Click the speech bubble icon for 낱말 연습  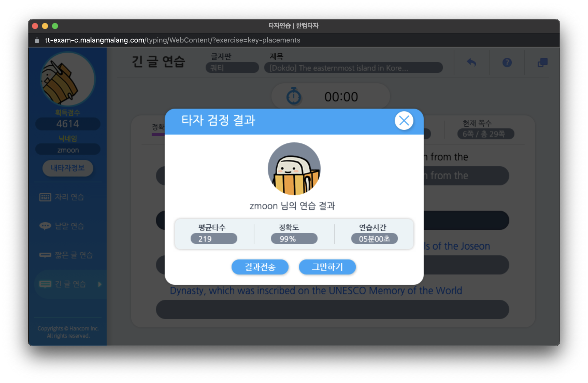45,226
